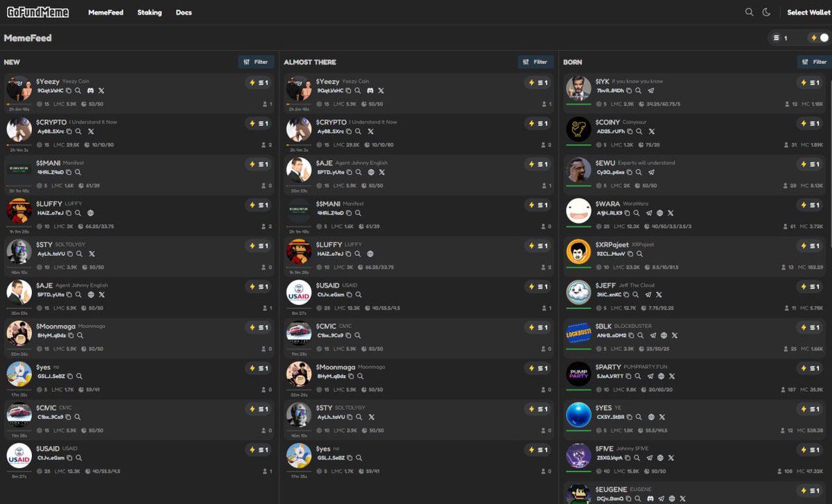Viewport: 832px width, 504px height.
Task: Open the $YES website globe in BORN column
Action: (651, 417)
